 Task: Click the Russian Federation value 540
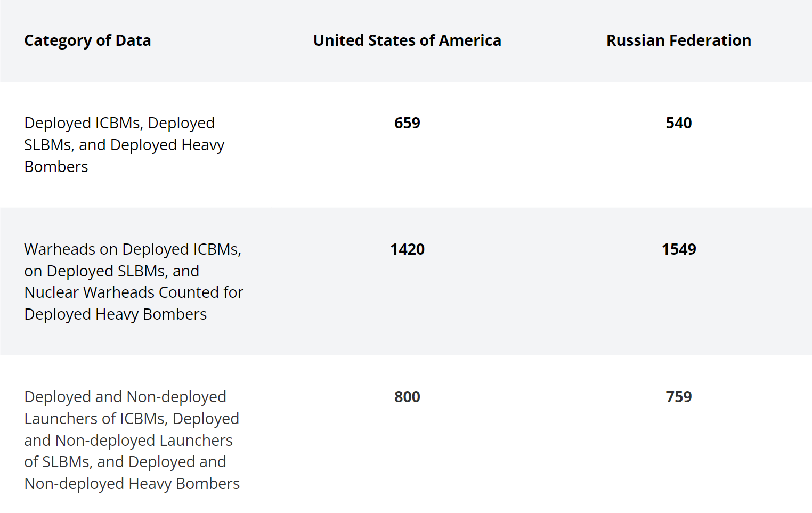[678, 123]
